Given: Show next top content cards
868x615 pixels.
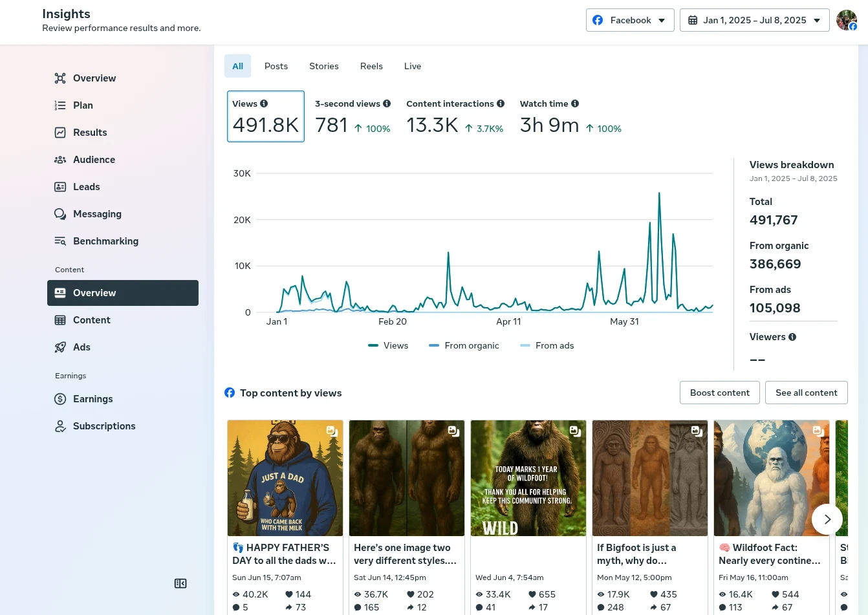Looking at the screenshot, I should click(x=827, y=519).
